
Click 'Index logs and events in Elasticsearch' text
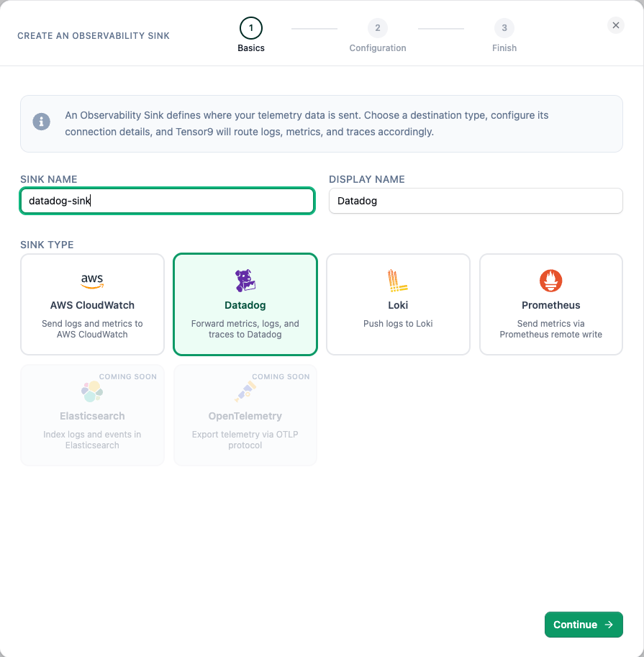pyautogui.click(x=92, y=440)
